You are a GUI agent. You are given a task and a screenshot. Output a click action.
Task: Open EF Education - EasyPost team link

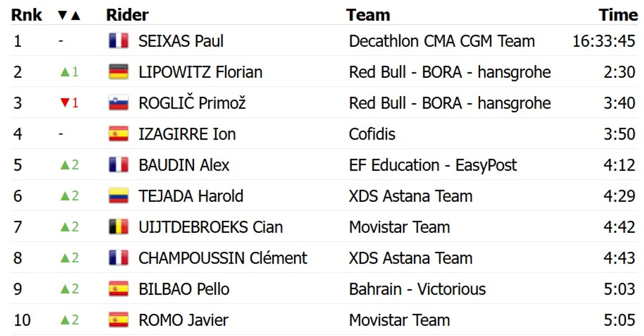[433, 165]
